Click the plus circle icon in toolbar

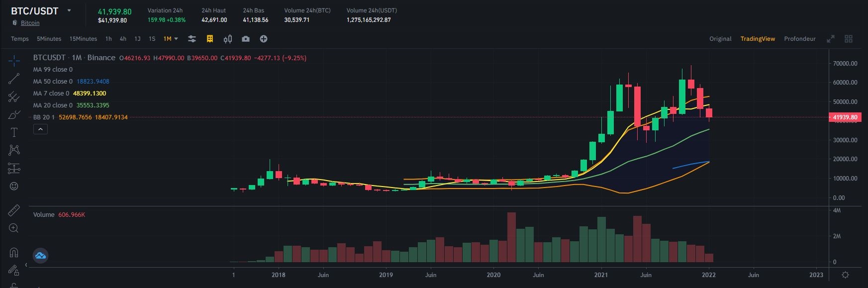click(x=264, y=39)
